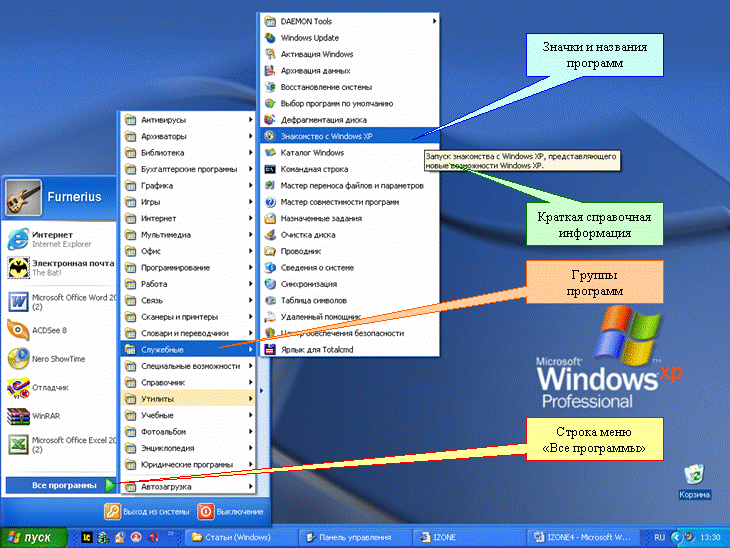Expand hidden tray icons with the round arrow

(676, 537)
